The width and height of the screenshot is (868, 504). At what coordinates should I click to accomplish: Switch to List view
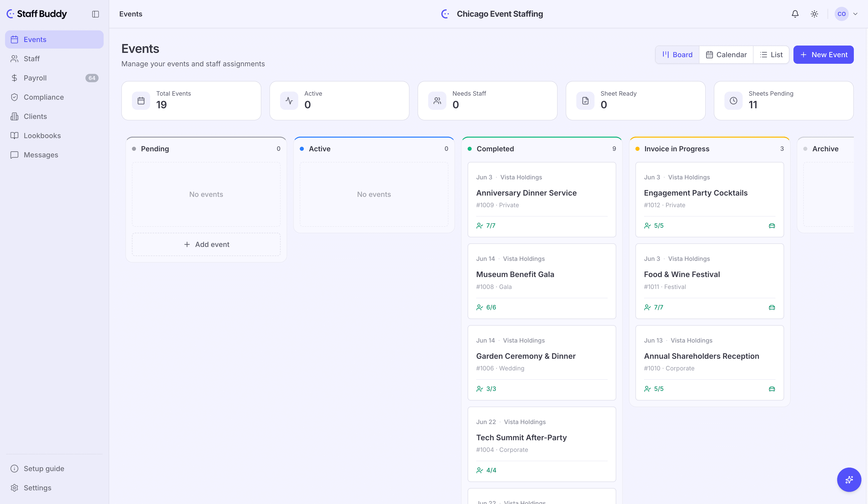(x=771, y=54)
